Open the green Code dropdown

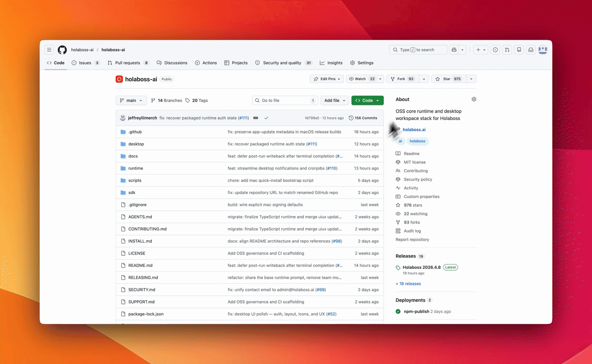pyautogui.click(x=367, y=100)
